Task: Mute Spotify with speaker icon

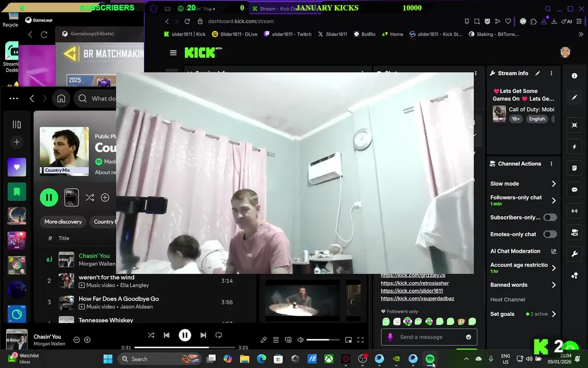Action: (300, 340)
